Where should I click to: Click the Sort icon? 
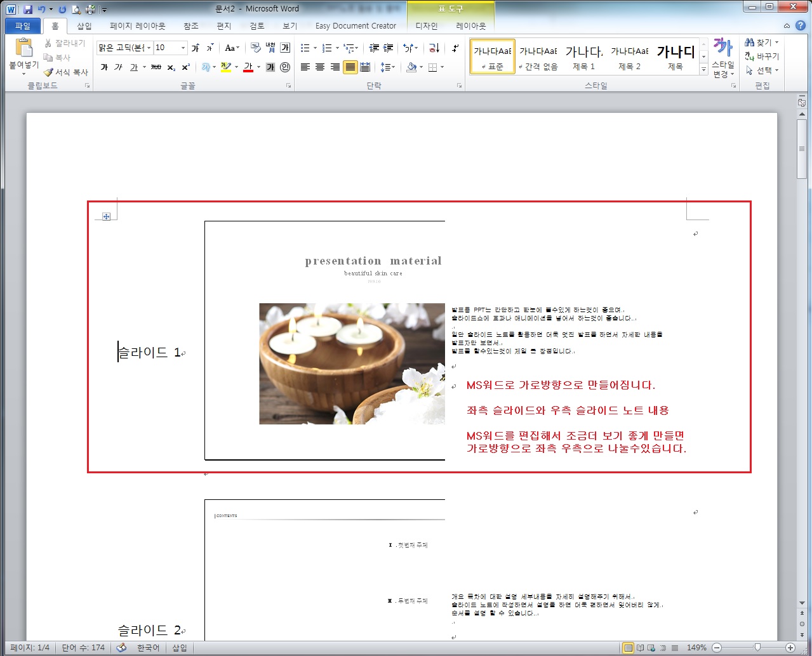click(434, 48)
